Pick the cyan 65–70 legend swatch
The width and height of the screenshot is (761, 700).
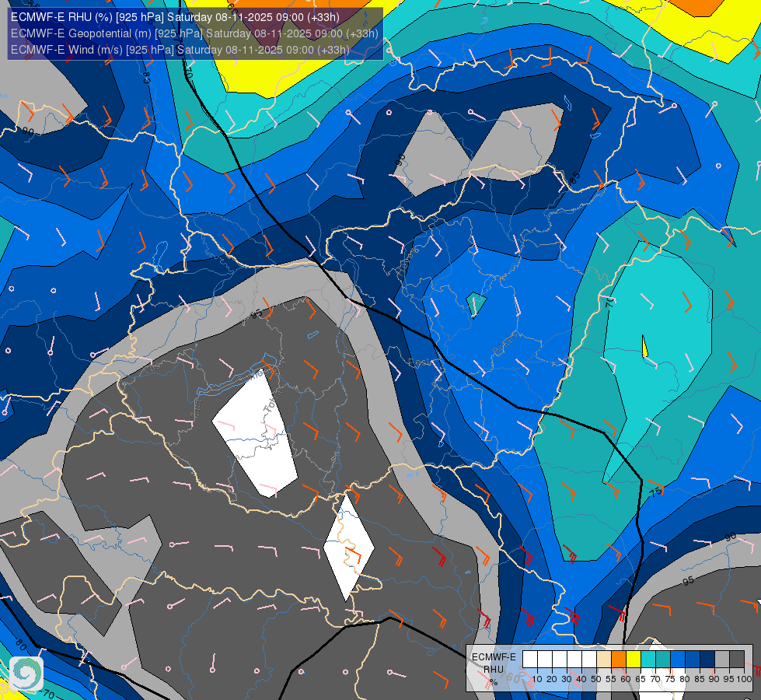coord(648,660)
